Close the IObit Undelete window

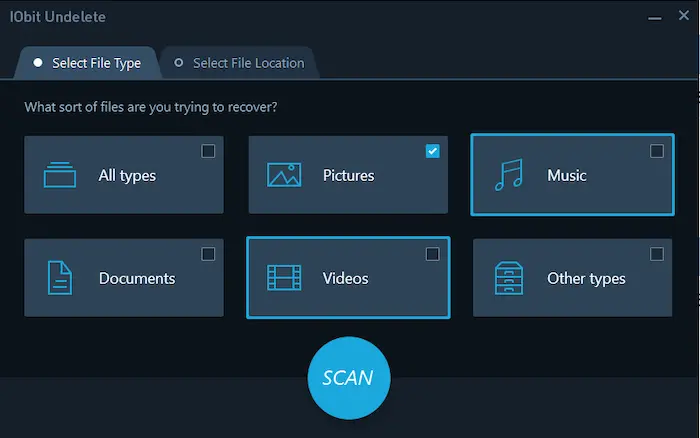[x=683, y=16]
